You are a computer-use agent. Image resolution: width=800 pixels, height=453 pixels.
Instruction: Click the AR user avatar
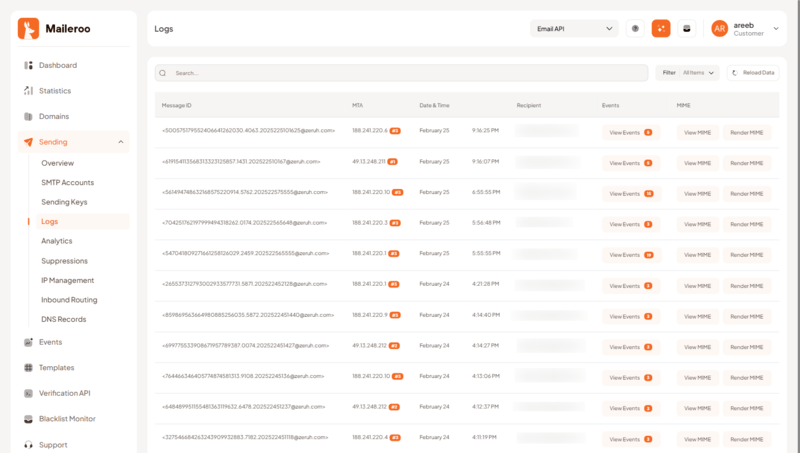719,29
